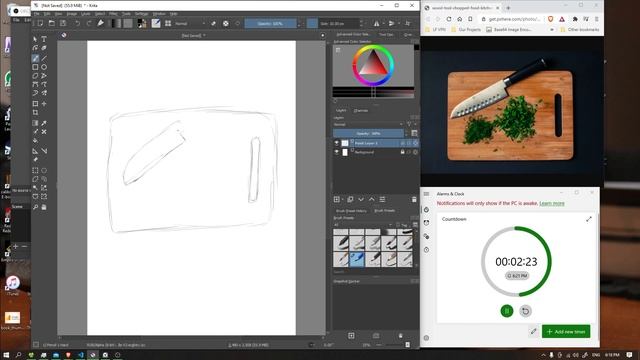Open the brush preset tag filter dropdown

[x=364, y=225]
